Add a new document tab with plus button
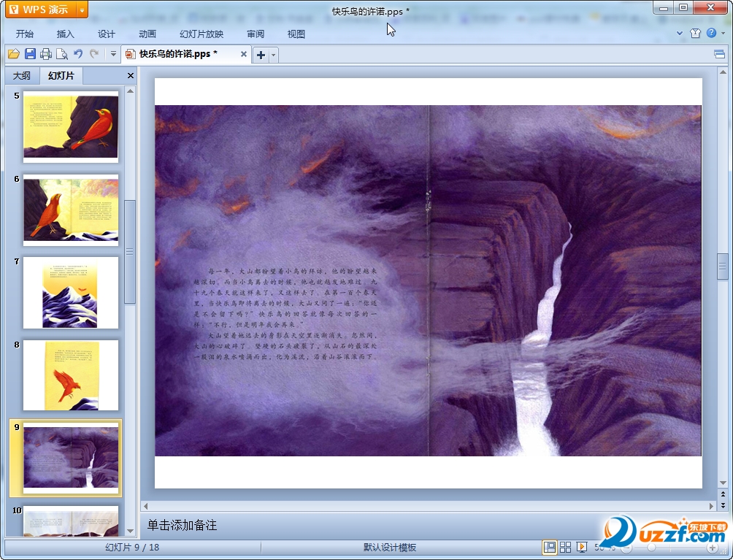 click(x=261, y=55)
